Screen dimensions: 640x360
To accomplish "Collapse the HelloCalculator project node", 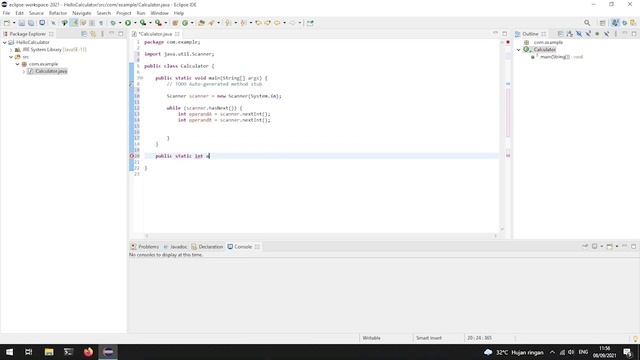I will click(4, 42).
